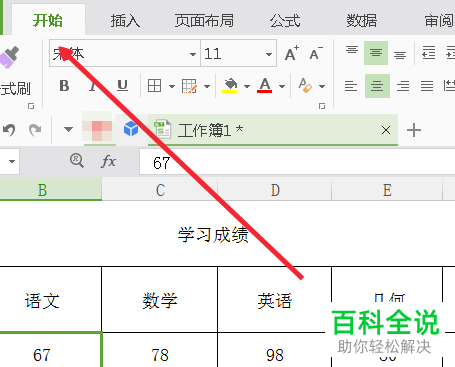Open clipboard dialog launcher
455x367 pixels.
click(x=31, y=106)
